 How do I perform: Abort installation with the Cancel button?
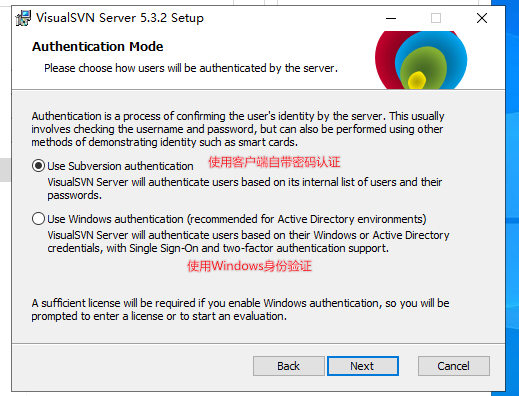(454, 366)
